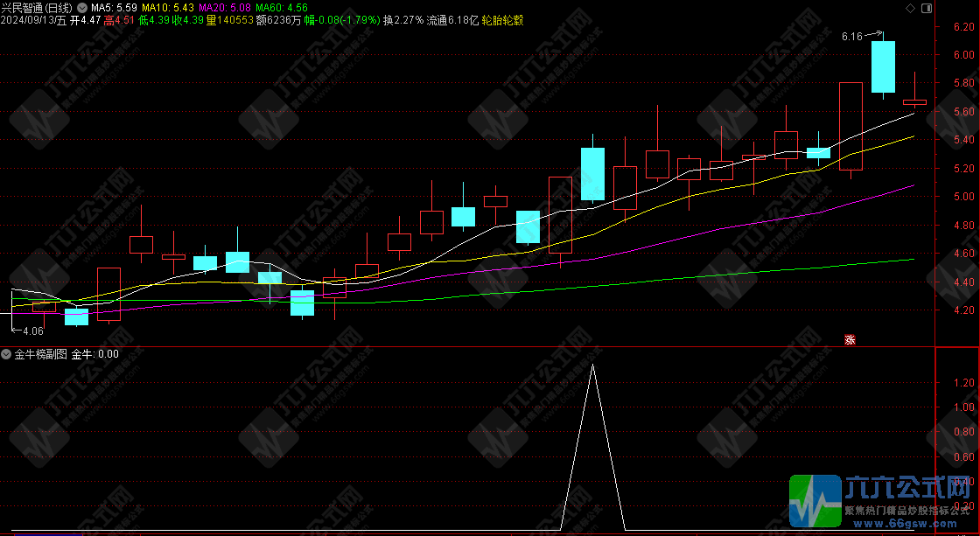Click the diamond icon at chart top-right
This screenshot has height=536, width=980.
coord(909,8)
